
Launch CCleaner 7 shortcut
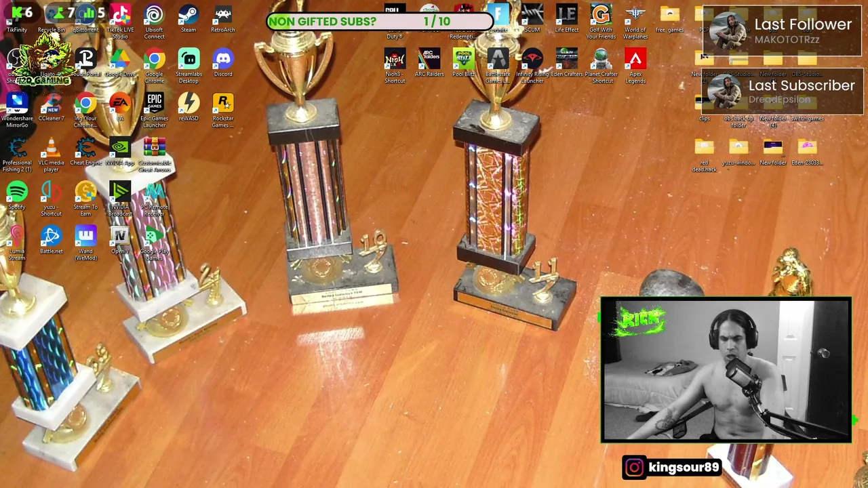[52, 107]
